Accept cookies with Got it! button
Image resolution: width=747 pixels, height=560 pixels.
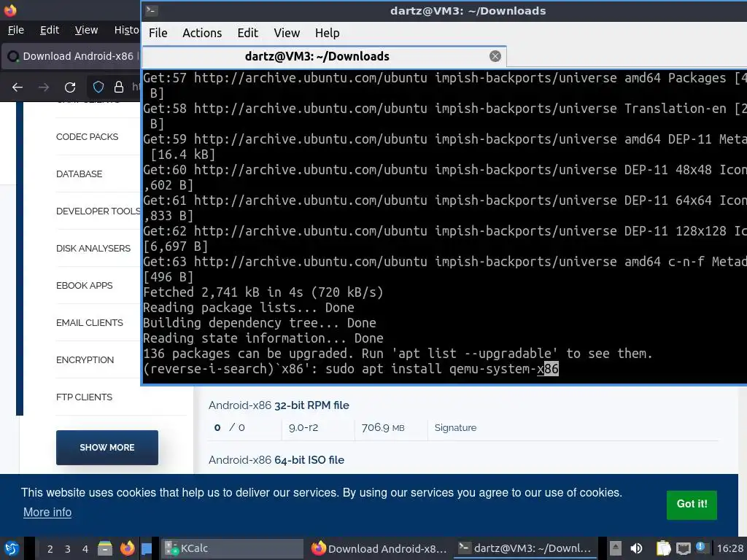[x=692, y=505]
